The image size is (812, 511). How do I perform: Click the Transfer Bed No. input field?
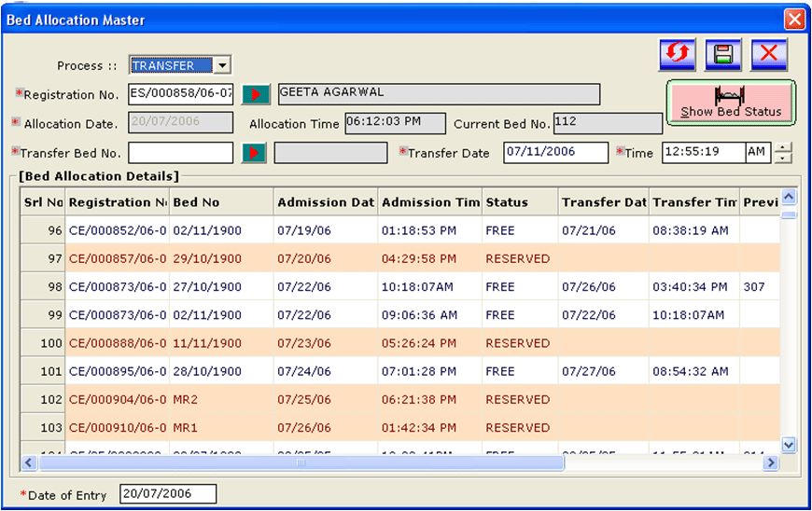pyautogui.click(x=180, y=153)
